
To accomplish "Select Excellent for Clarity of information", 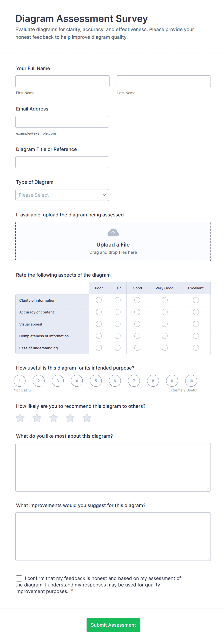I will pos(196,300).
